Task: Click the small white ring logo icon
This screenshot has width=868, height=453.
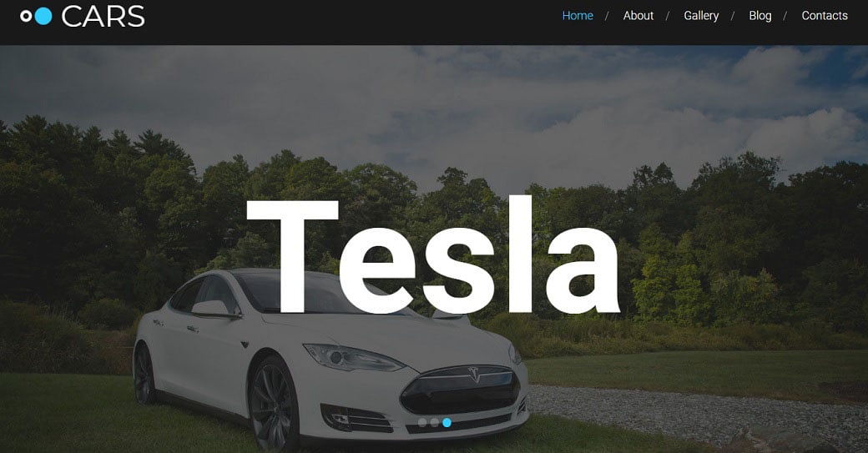Action: click(x=26, y=16)
